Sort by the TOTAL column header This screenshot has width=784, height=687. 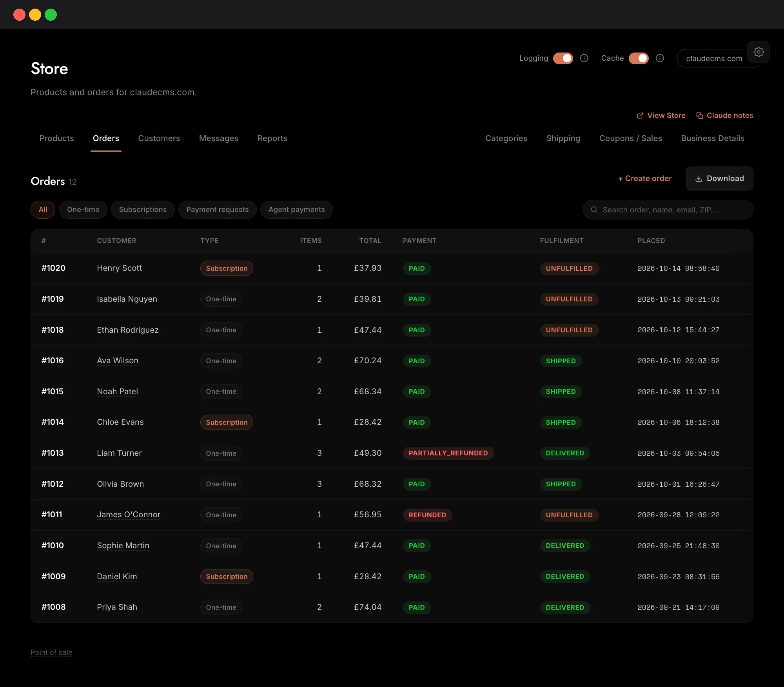(370, 241)
